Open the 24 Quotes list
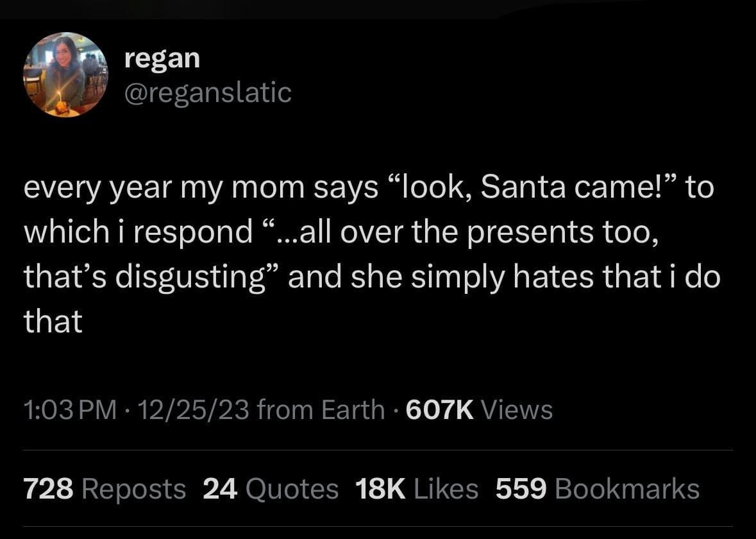Screen dimensions: 756x539 (x=271, y=489)
